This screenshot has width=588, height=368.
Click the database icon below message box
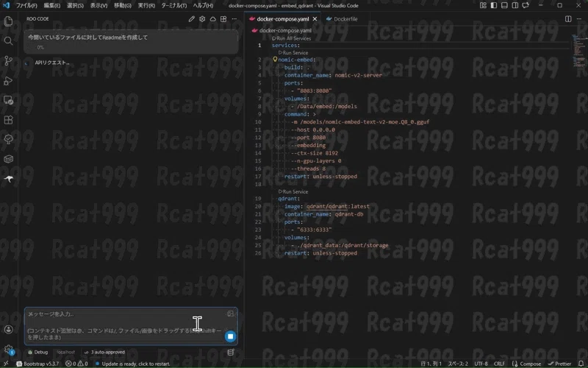pyautogui.click(x=231, y=352)
